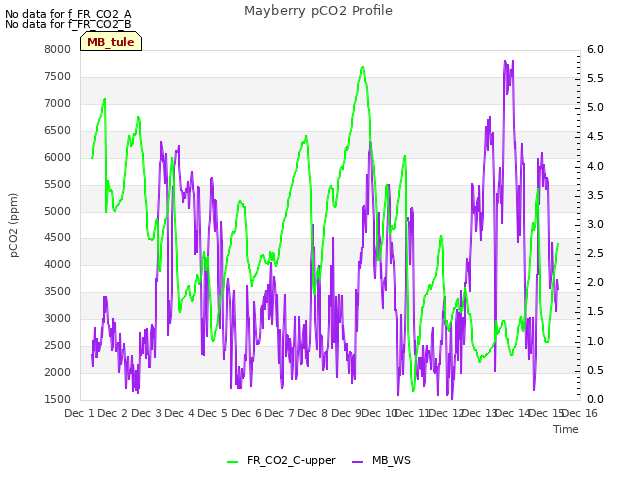The height and width of the screenshot is (480, 640).
Task: Click the Dec 7 x-axis tick label
Action: [x=280, y=413]
